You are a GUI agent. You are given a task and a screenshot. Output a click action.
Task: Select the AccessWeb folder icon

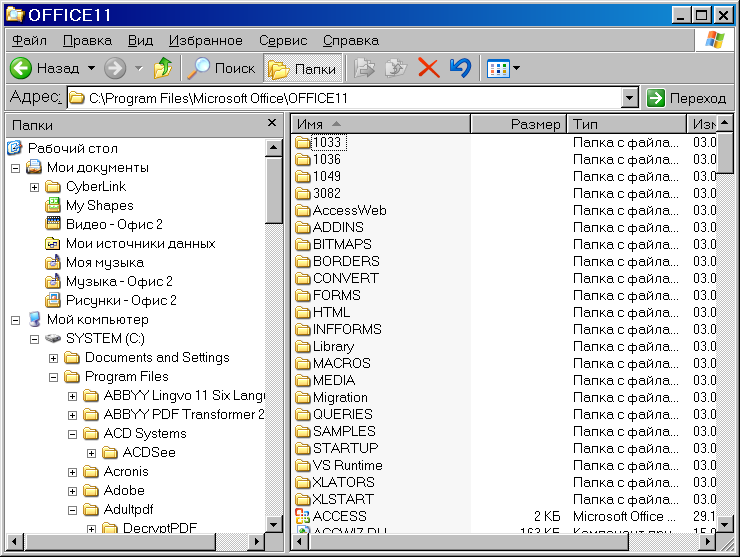[303, 210]
